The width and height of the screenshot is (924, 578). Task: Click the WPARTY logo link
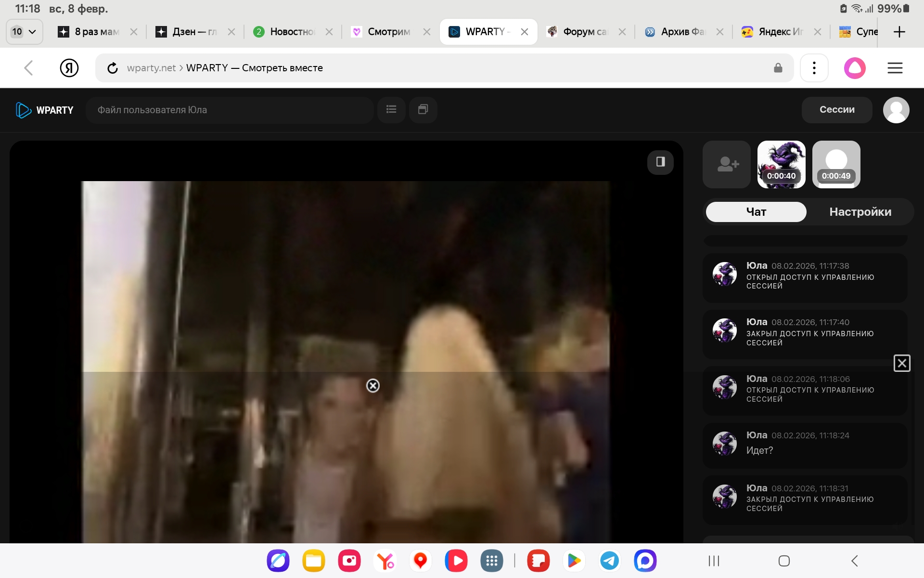45,110
